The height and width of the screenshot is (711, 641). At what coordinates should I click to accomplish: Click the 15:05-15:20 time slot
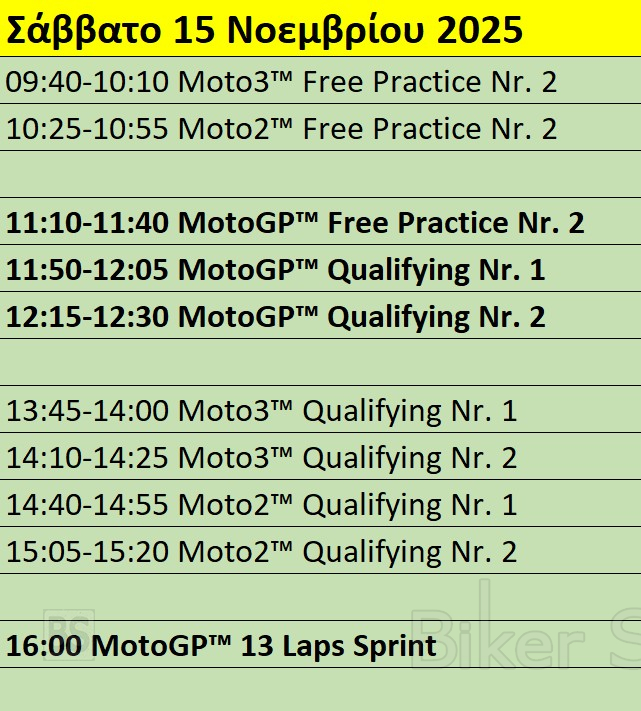88,552
